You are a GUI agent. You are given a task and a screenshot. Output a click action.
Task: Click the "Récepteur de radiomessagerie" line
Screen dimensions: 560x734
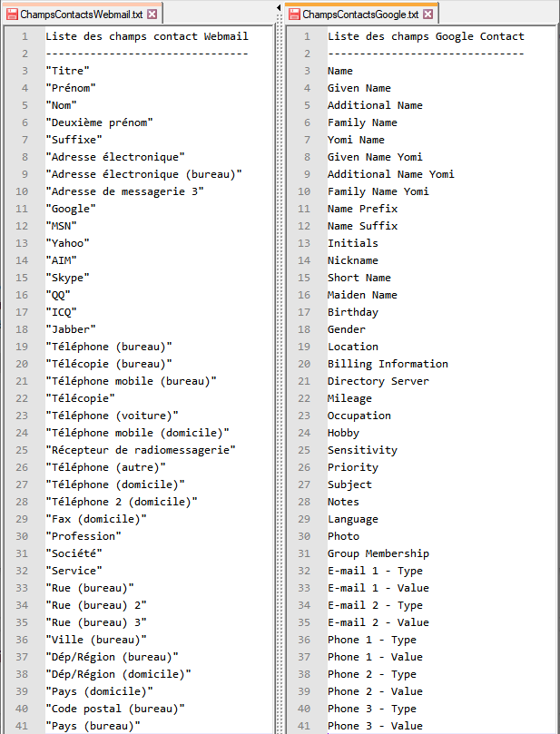[x=140, y=450]
